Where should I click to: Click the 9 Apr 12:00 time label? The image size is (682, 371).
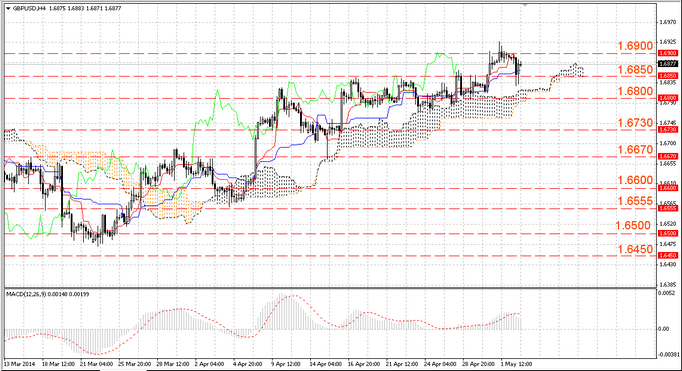(x=286, y=364)
